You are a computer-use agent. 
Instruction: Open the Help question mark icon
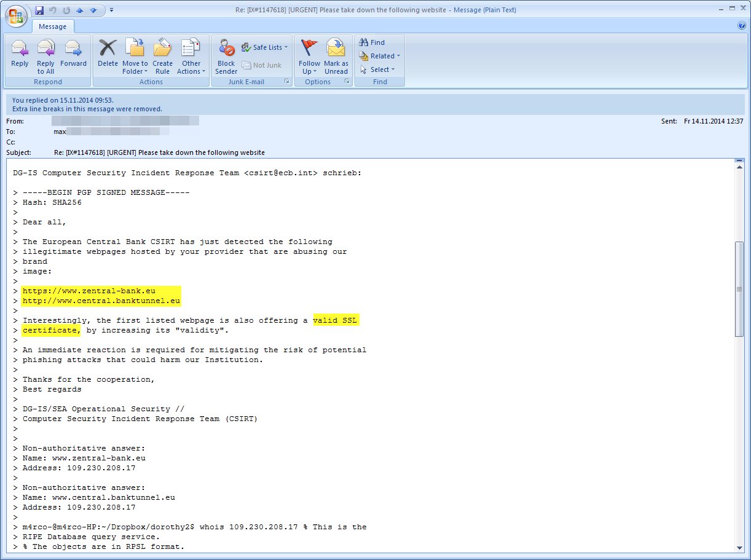coord(741,26)
